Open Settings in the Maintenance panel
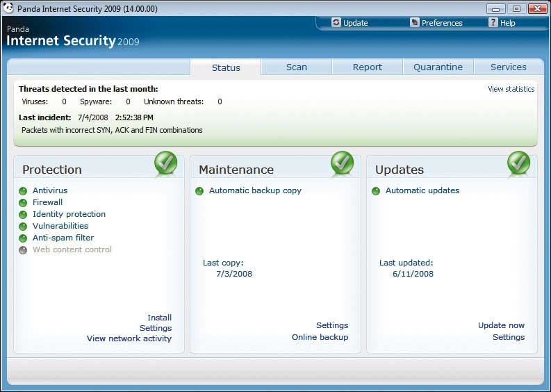 click(332, 325)
